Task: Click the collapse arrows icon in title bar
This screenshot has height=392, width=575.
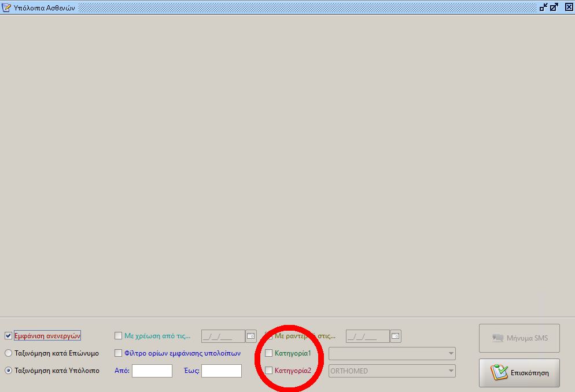Action: tap(543, 7)
